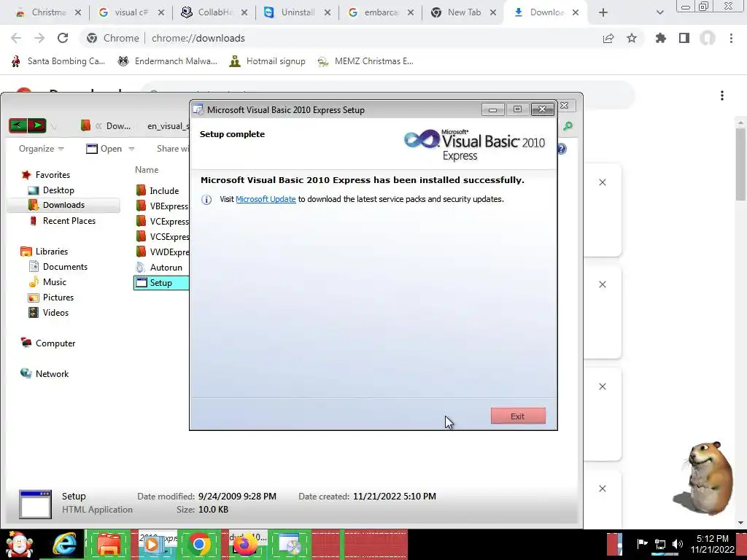
Task: Bookmark this page with the star icon
Action: pyautogui.click(x=632, y=38)
